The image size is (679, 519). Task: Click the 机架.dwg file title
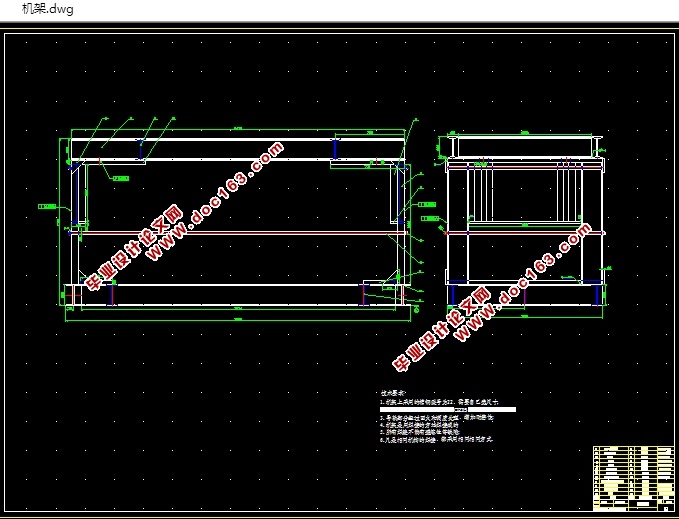tap(48, 9)
